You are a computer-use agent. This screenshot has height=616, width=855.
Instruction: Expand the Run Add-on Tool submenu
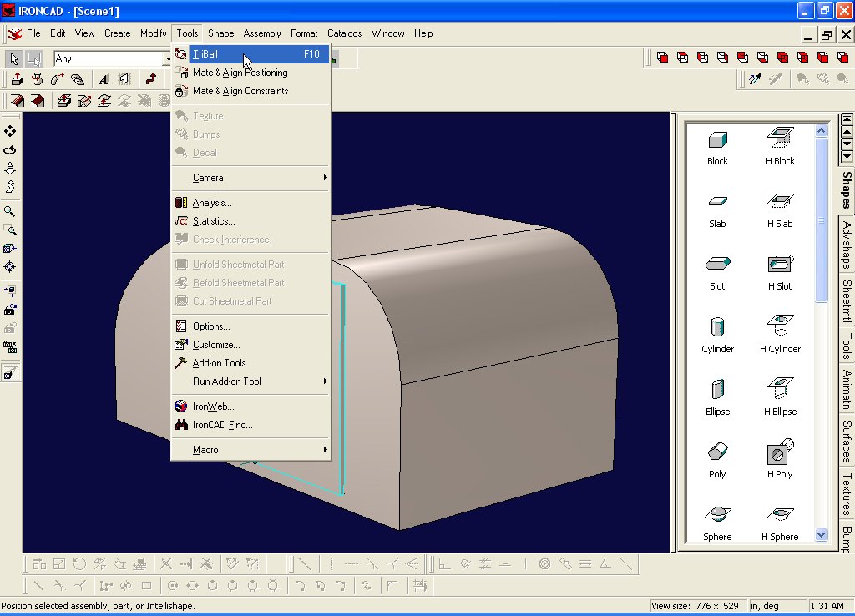pos(250,381)
